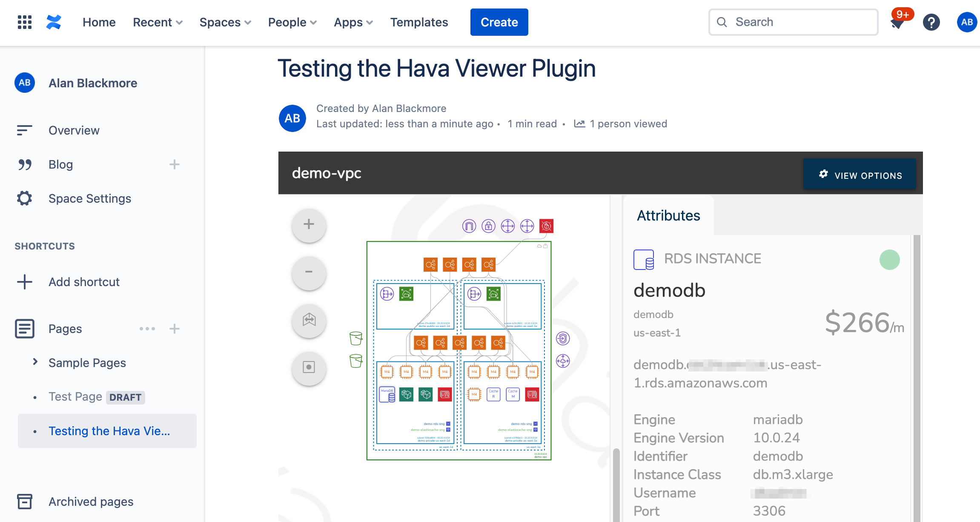Image resolution: width=980 pixels, height=522 pixels.
Task: Select the purple padlock gateway icon
Action: point(488,226)
